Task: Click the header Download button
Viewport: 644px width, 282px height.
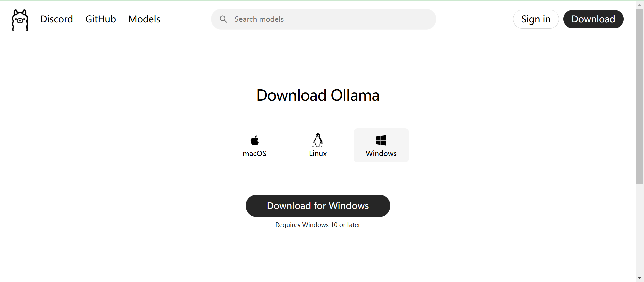Action: point(593,19)
